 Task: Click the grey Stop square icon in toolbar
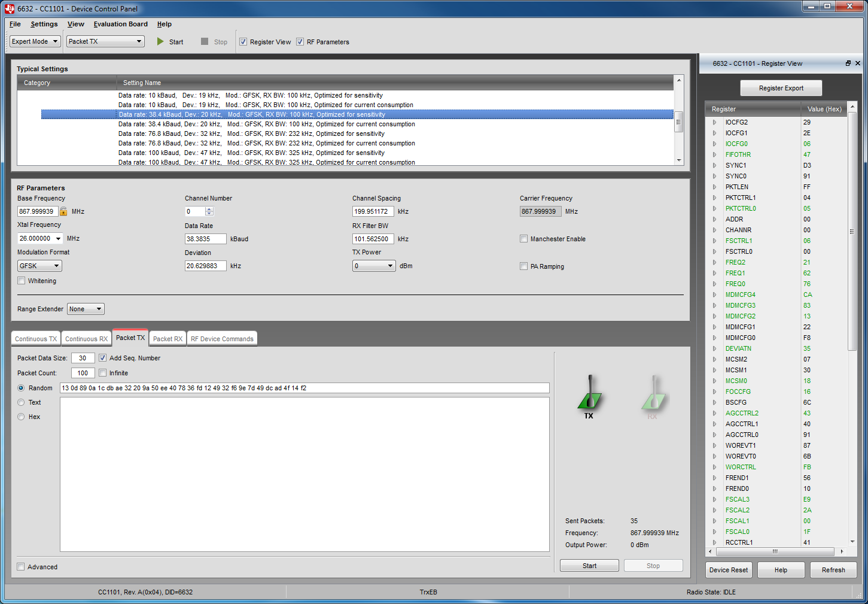pos(205,42)
